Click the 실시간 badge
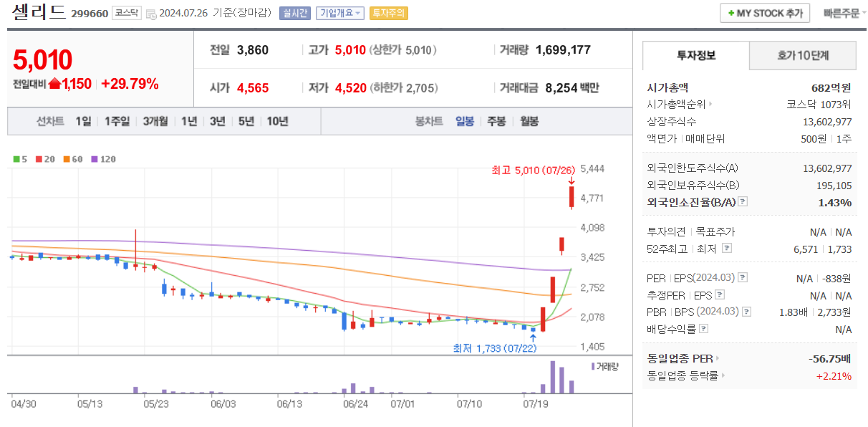This screenshot has height=427, width=868. [294, 13]
